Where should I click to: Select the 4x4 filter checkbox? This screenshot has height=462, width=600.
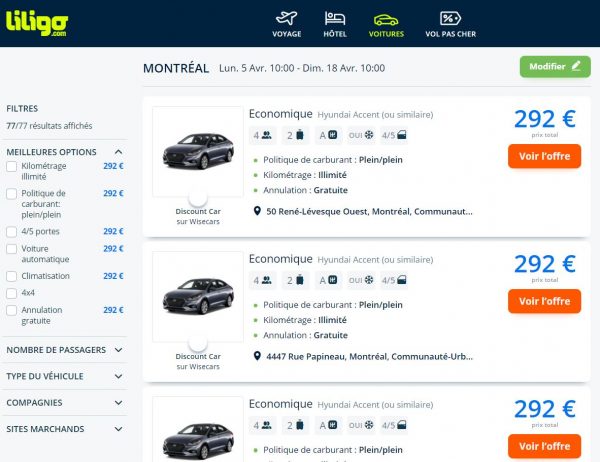(x=11, y=293)
